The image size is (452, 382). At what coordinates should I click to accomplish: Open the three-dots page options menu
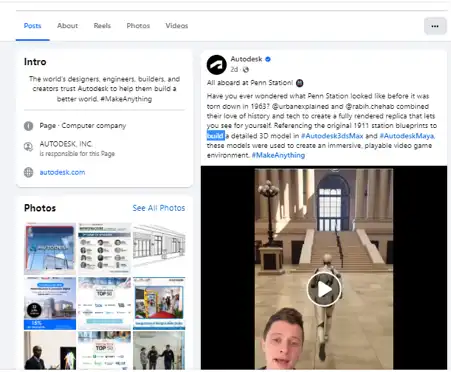[435, 26]
